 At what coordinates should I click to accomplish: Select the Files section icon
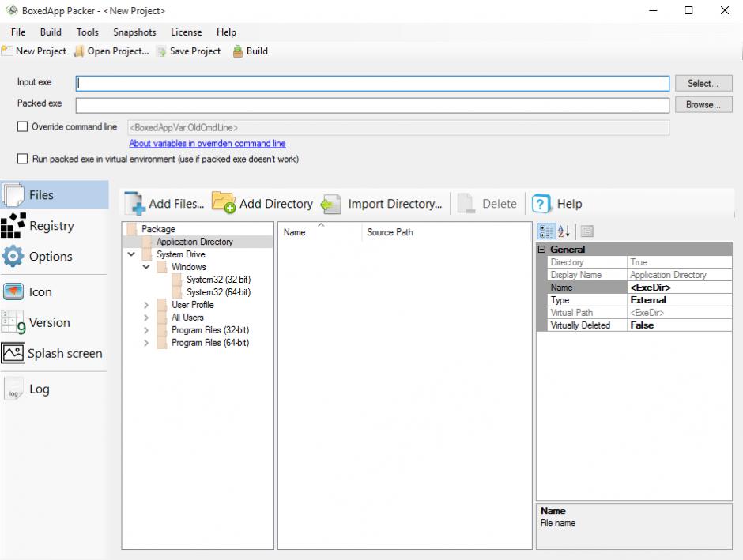pos(13,194)
